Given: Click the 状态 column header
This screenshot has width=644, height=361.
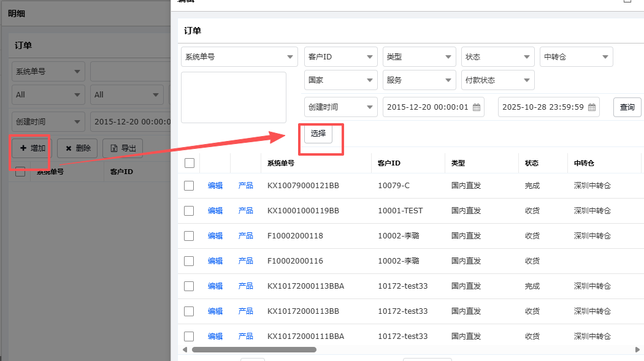Looking at the screenshot, I should point(532,163).
